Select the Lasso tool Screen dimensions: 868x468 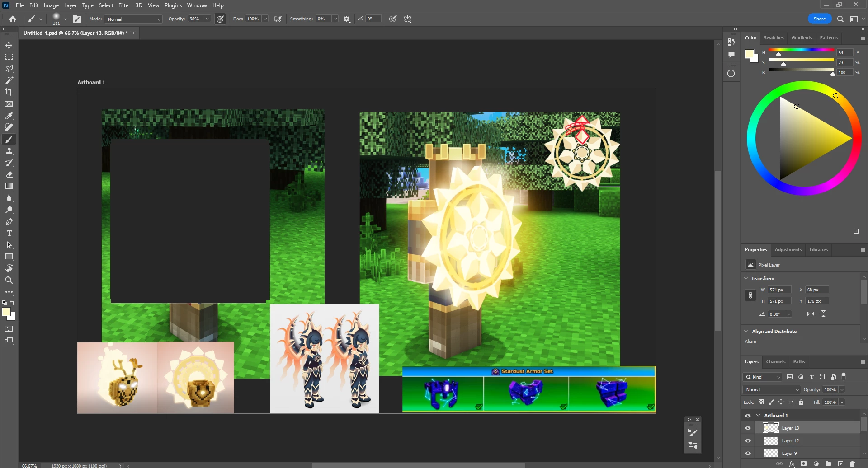pyautogui.click(x=9, y=69)
